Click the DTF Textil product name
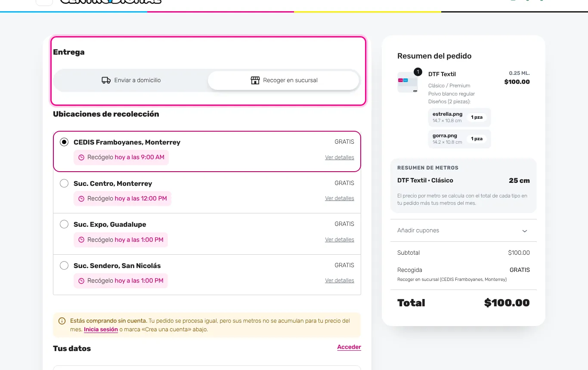The height and width of the screenshot is (370, 588). coord(442,74)
